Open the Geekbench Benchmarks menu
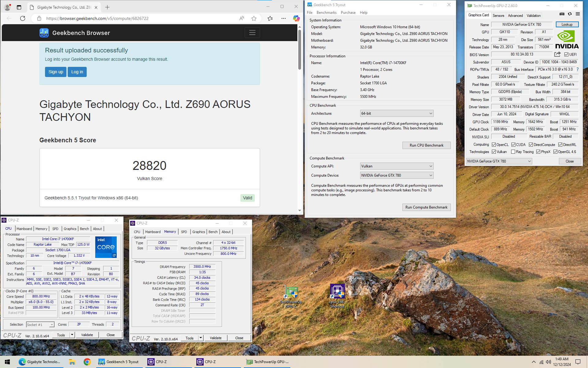Image resolution: width=588 pixels, height=368 pixels. 326,13
